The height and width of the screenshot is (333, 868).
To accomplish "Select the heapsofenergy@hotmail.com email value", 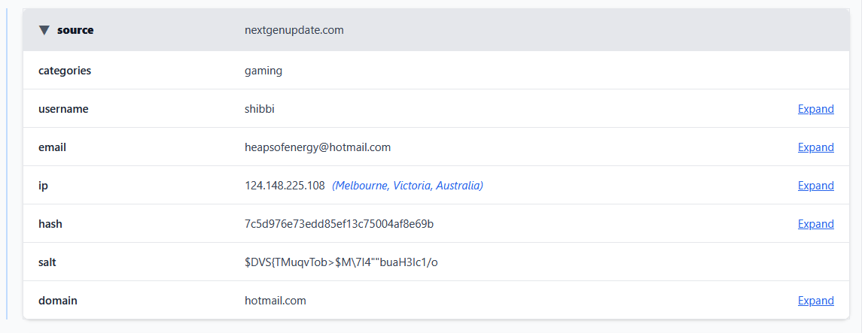I will pos(318,147).
